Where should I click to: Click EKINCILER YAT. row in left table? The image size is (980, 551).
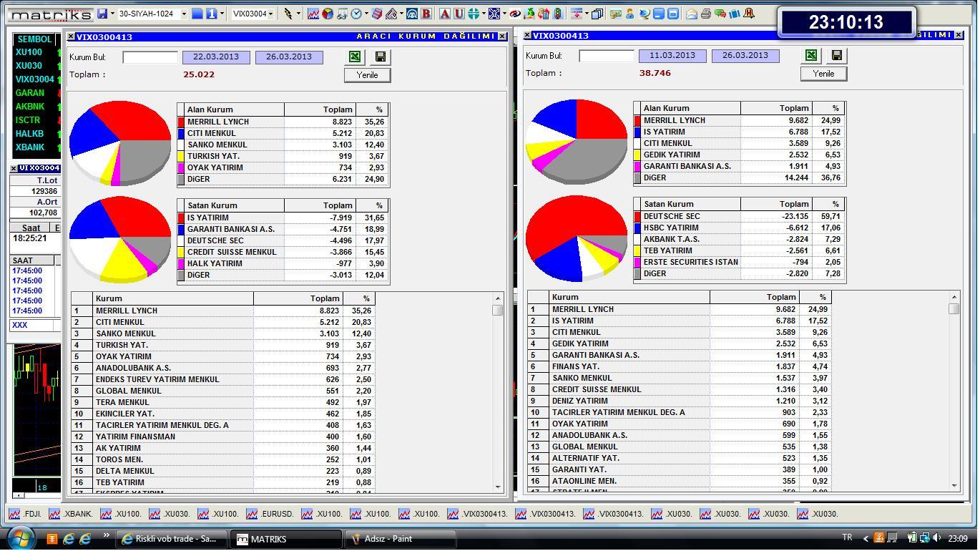pyautogui.click(x=223, y=414)
